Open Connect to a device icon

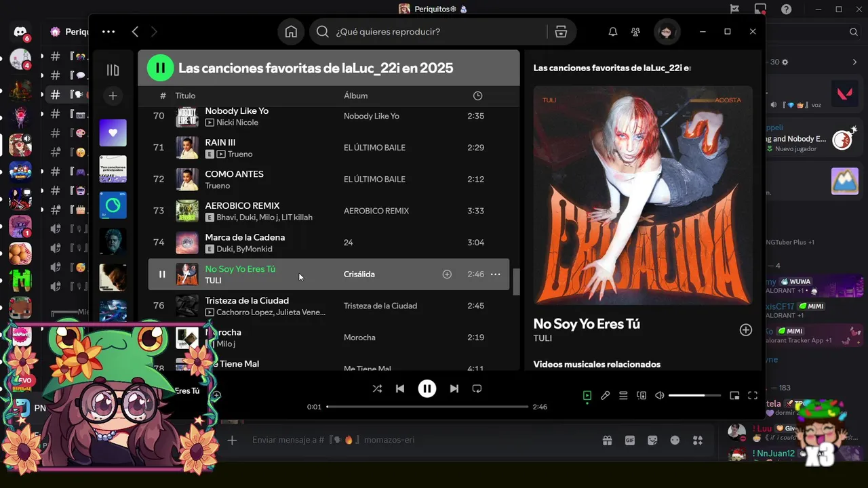(642, 395)
